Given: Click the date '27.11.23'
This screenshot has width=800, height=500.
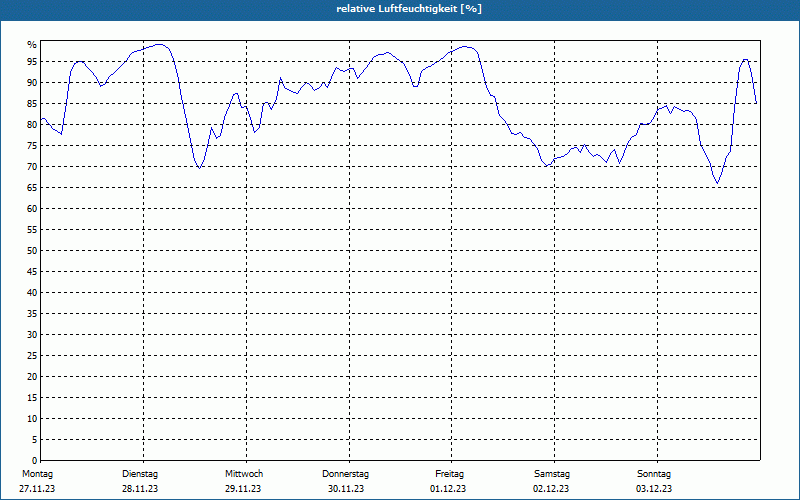Looking at the screenshot, I should coord(37,489).
